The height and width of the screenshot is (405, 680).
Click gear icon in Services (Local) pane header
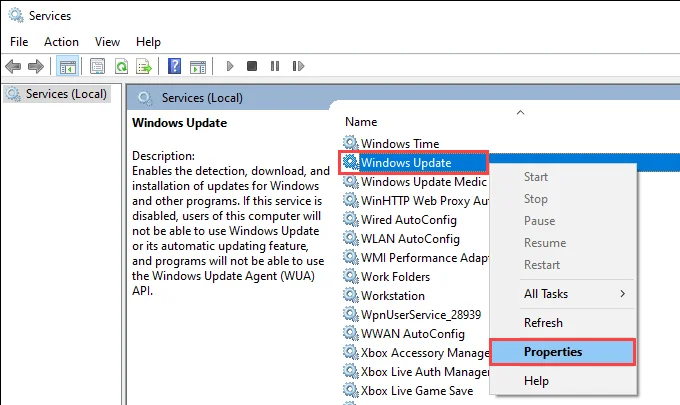(145, 98)
